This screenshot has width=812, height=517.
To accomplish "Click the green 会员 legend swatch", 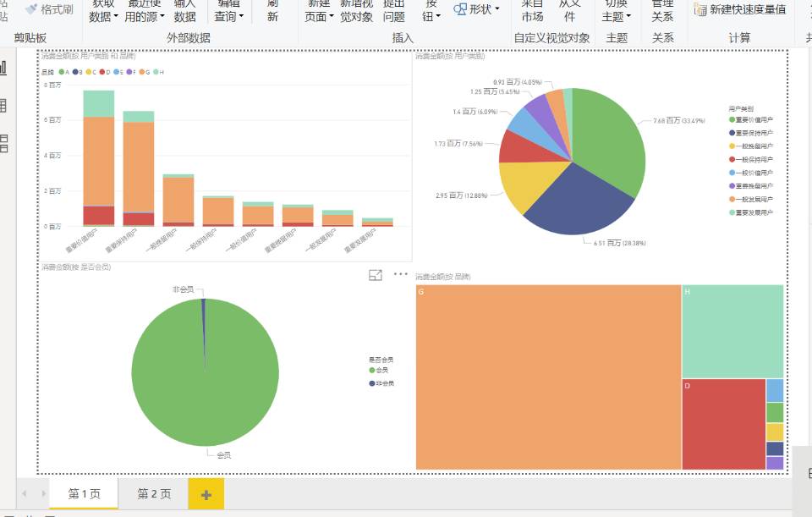I will coord(372,370).
